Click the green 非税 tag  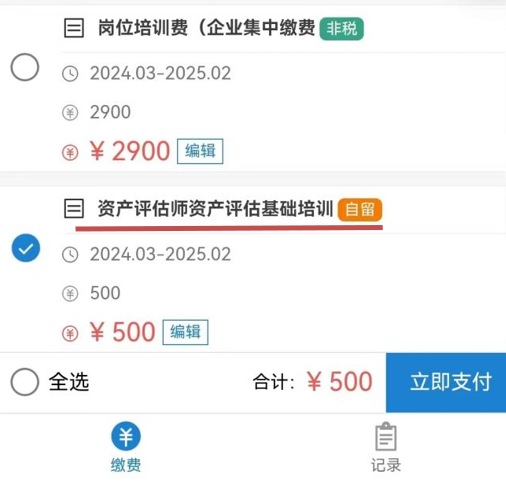(342, 29)
